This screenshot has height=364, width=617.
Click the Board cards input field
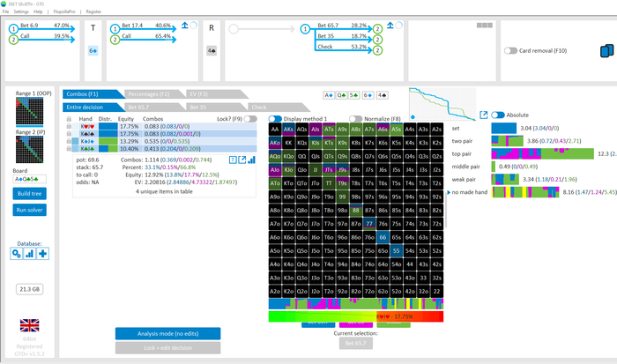pyautogui.click(x=29, y=179)
